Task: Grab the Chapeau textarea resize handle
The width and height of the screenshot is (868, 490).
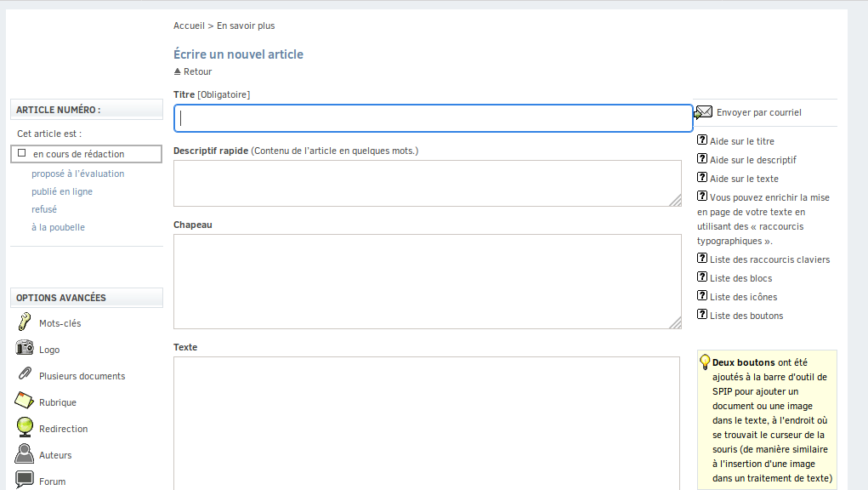Action: [675, 322]
